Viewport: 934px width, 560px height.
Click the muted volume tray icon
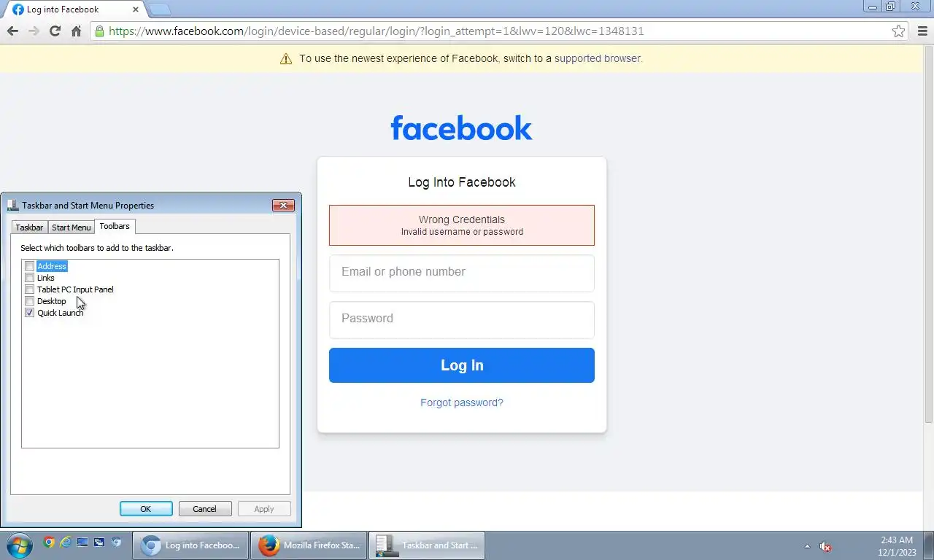point(825,546)
